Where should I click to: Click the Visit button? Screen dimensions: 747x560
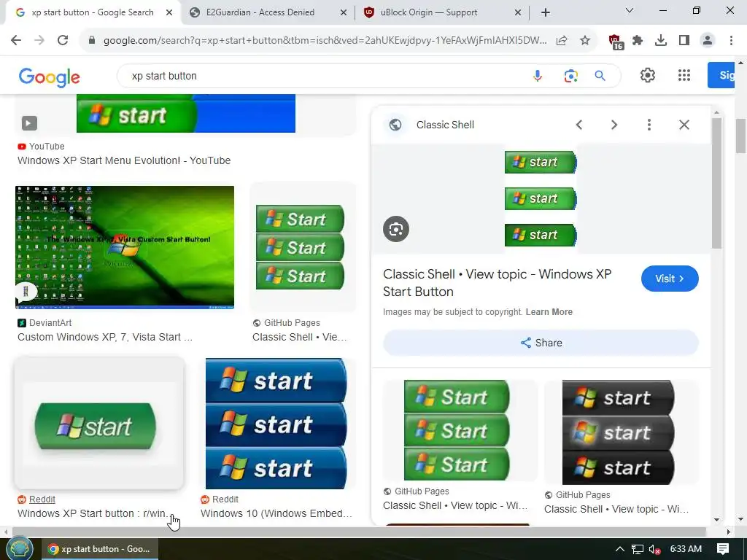point(670,279)
